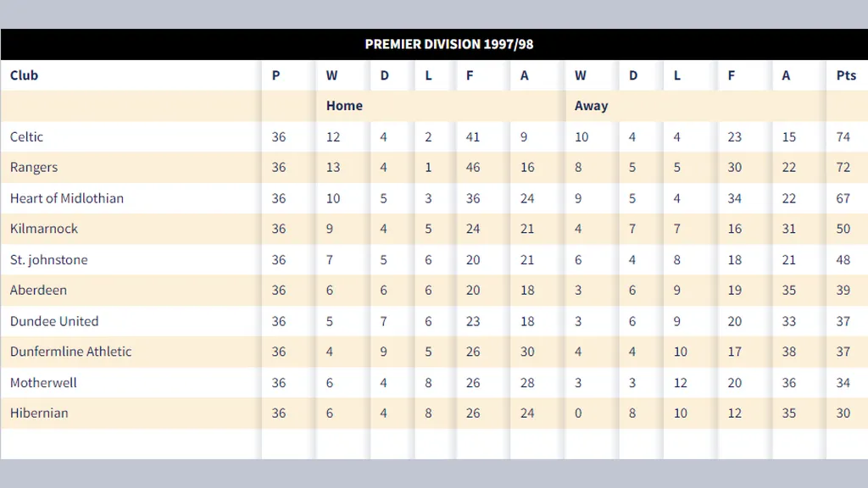
Task: Click Heart of Midlothian in the table
Action: pyautogui.click(x=67, y=198)
